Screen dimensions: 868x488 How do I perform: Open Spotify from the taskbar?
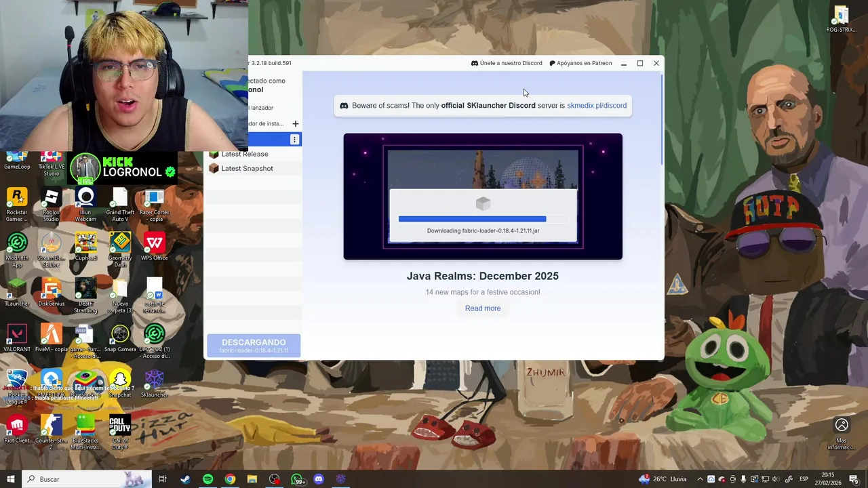pos(208,479)
